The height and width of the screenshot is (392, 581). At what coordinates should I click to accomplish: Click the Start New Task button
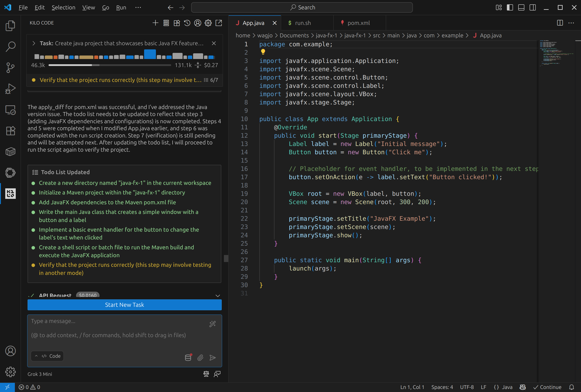[x=124, y=305]
